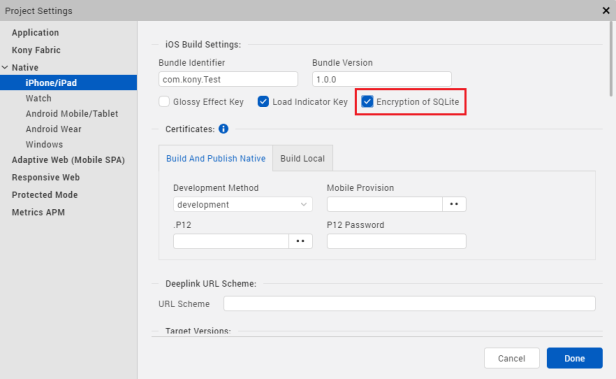
Task: Toggle Encryption of SQLite checkbox
Action: [367, 102]
